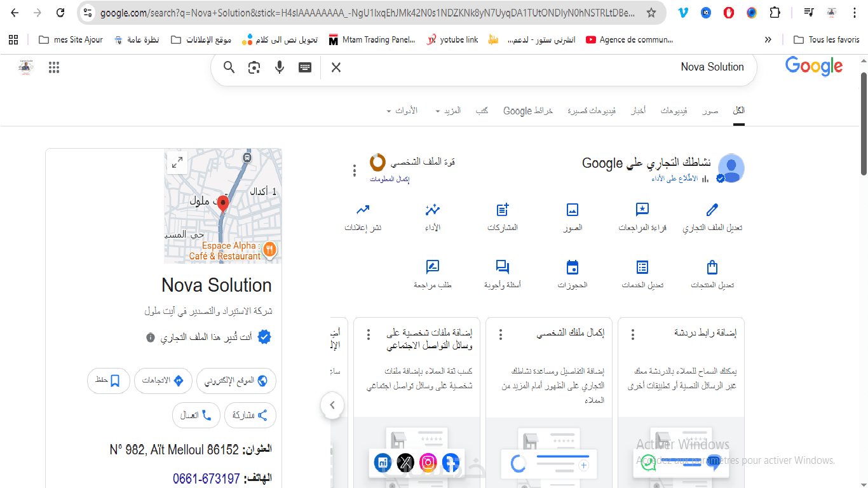Click the Call (اتصال) button
The image size is (868, 488).
196,415
